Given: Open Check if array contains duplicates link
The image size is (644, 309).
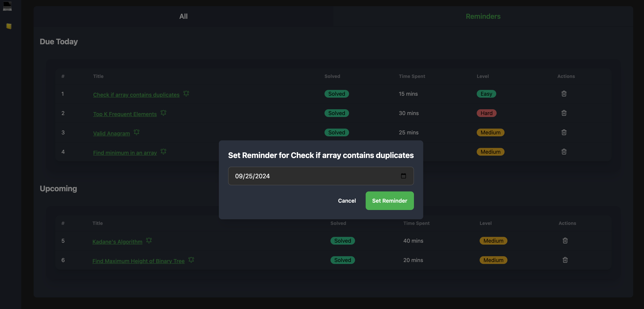Looking at the screenshot, I should point(136,95).
